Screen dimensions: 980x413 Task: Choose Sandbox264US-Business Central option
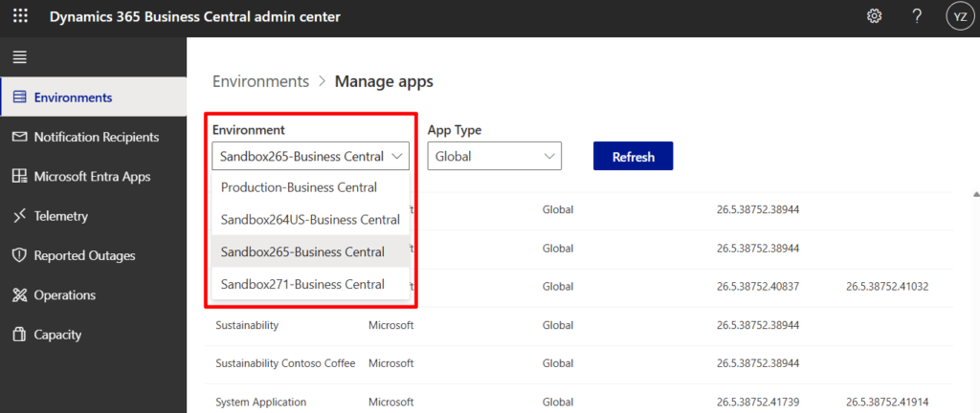click(310, 219)
